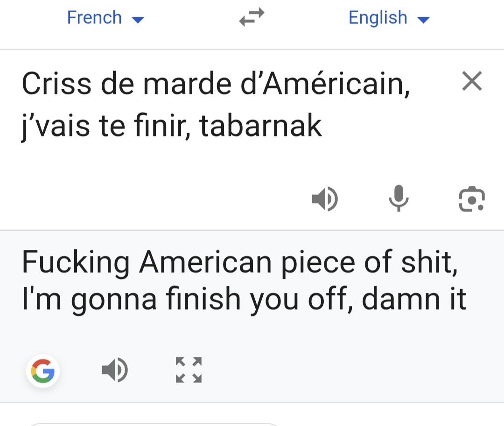Open the French source language selector
This screenshot has height=426, width=504.
95,18
